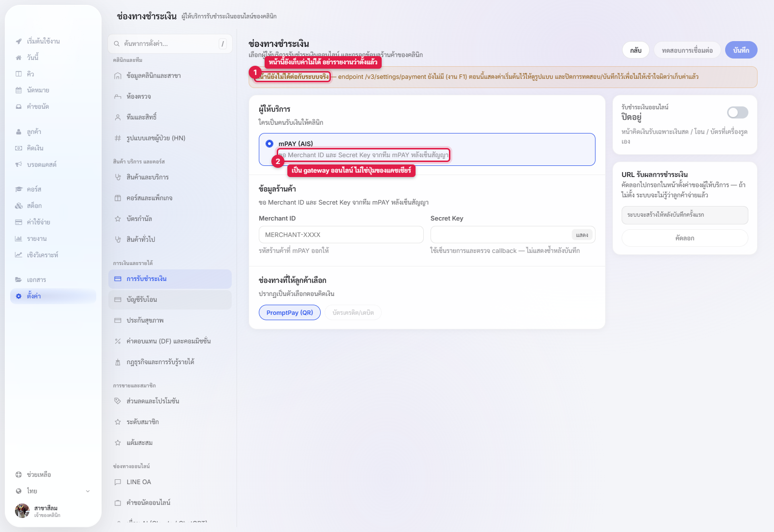The image size is (774, 532).
Task: Click the rocket icon beside เริ่มต้นใช้งาน
Action: pyautogui.click(x=18, y=41)
